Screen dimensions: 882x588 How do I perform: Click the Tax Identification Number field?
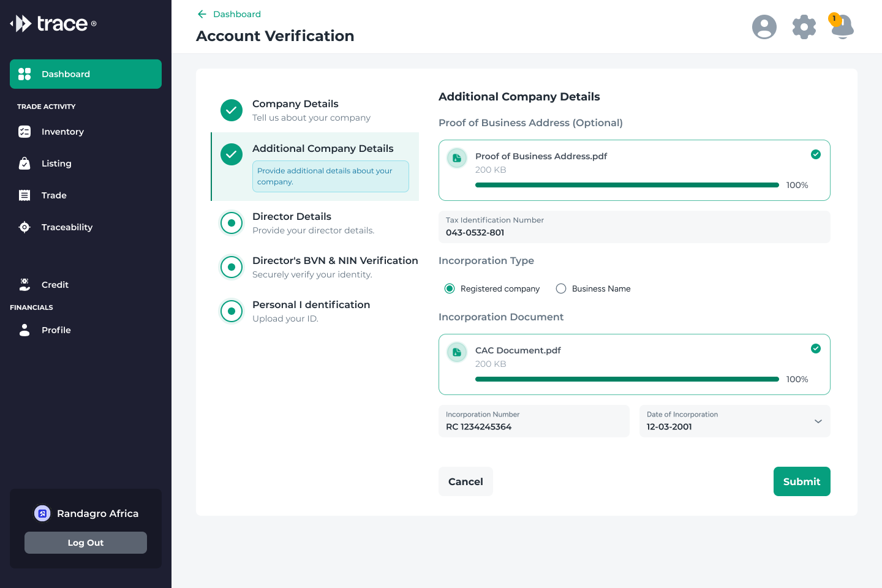click(x=635, y=227)
